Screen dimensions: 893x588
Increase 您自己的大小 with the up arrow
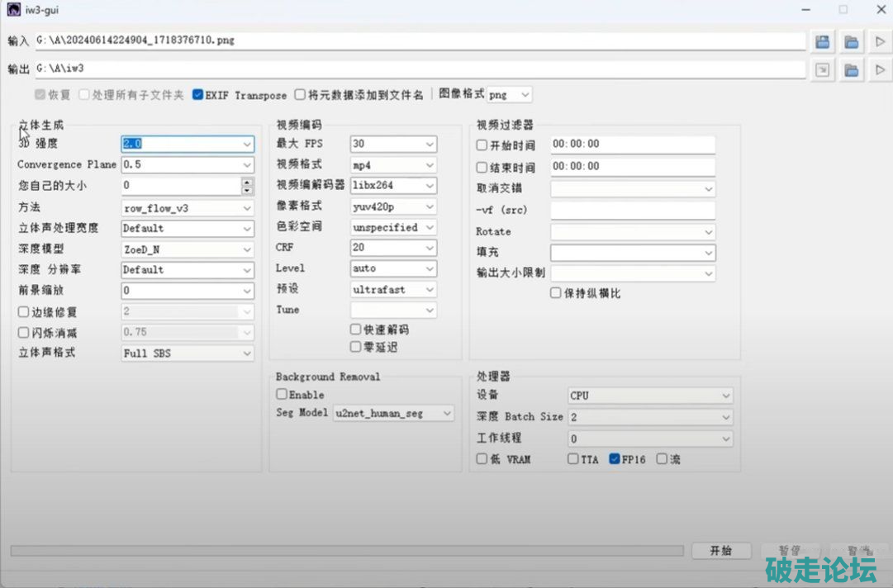pyautogui.click(x=247, y=182)
